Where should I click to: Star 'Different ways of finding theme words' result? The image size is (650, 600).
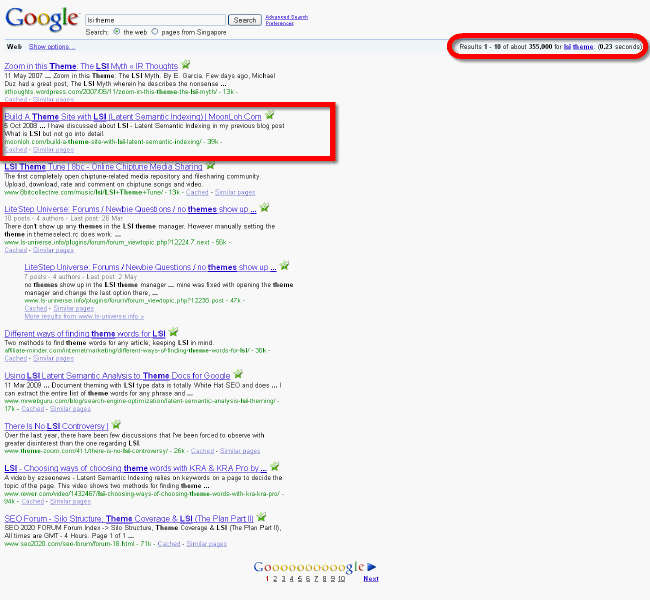[x=173, y=332]
